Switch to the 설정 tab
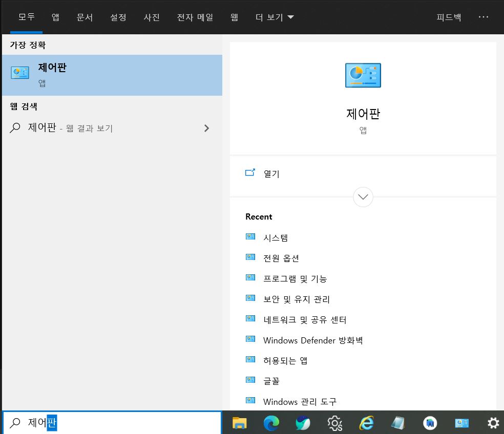 pyautogui.click(x=118, y=17)
